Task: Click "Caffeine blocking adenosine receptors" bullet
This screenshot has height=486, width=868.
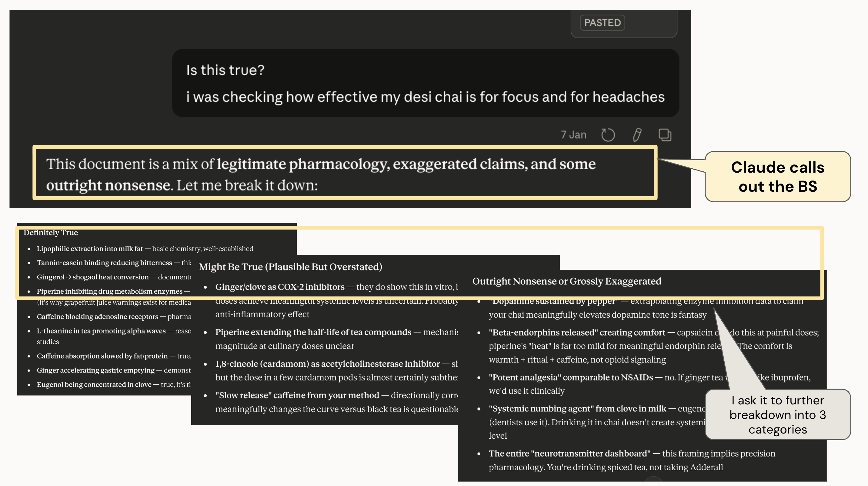Action: (97, 317)
